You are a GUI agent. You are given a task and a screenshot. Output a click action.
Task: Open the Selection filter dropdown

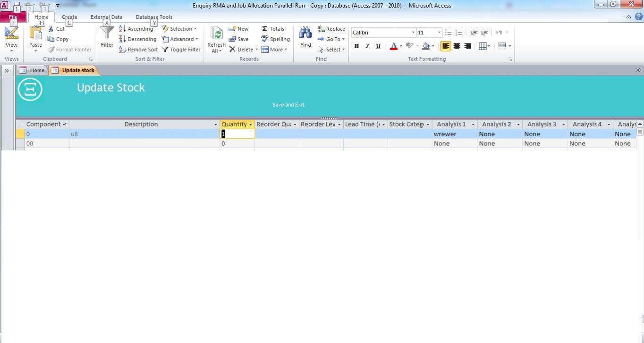pyautogui.click(x=179, y=29)
